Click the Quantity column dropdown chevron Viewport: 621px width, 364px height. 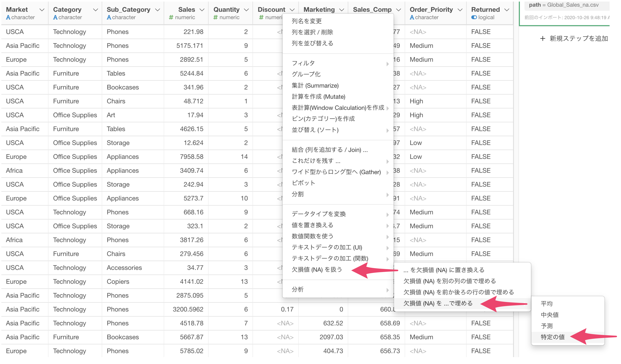coord(246,10)
